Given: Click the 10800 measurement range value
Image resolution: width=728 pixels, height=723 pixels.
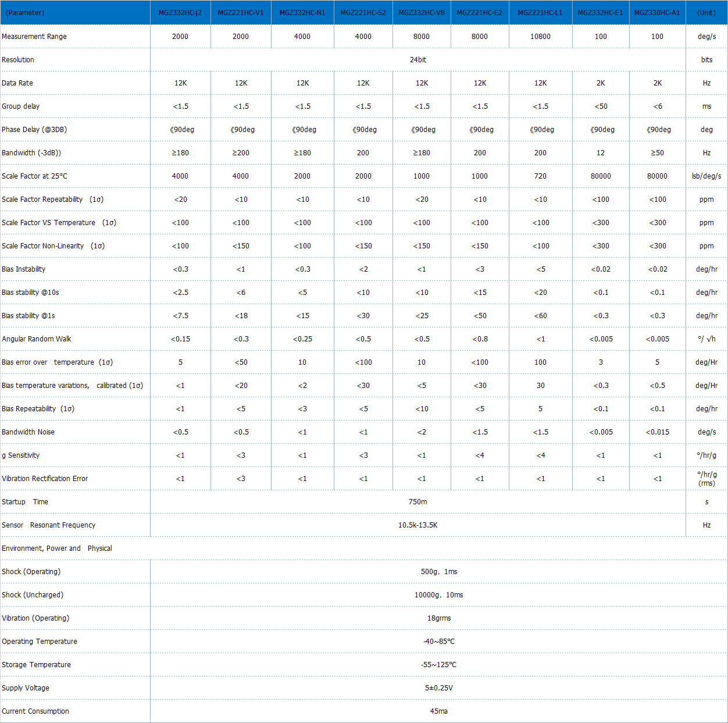Looking at the screenshot, I should tap(540, 37).
